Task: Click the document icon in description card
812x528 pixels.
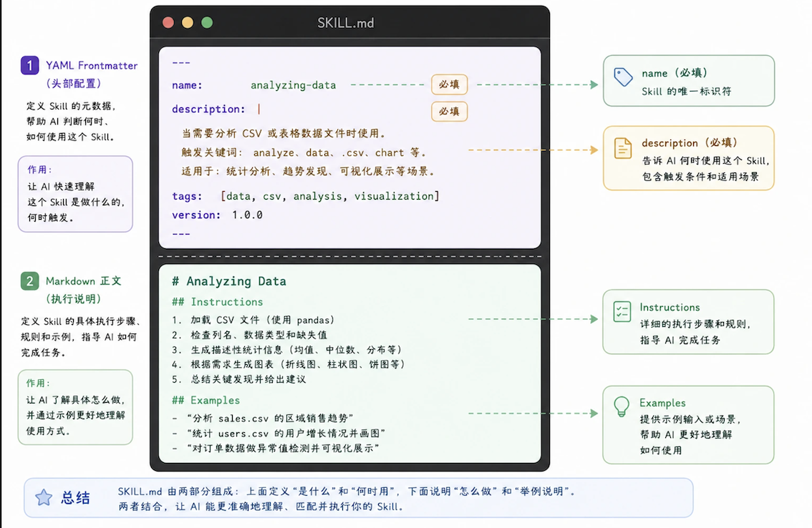Action: [x=622, y=148]
